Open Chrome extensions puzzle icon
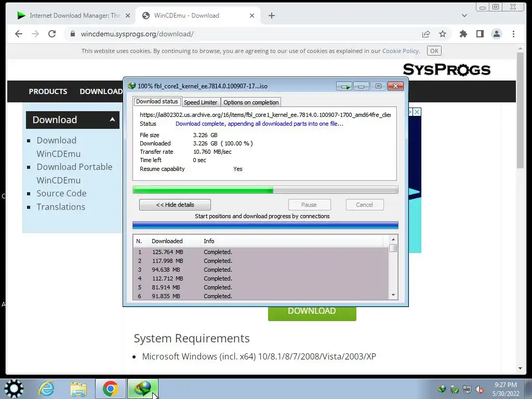Image resolution: width=532 pixels, height=399 pixels. [463, 34]
